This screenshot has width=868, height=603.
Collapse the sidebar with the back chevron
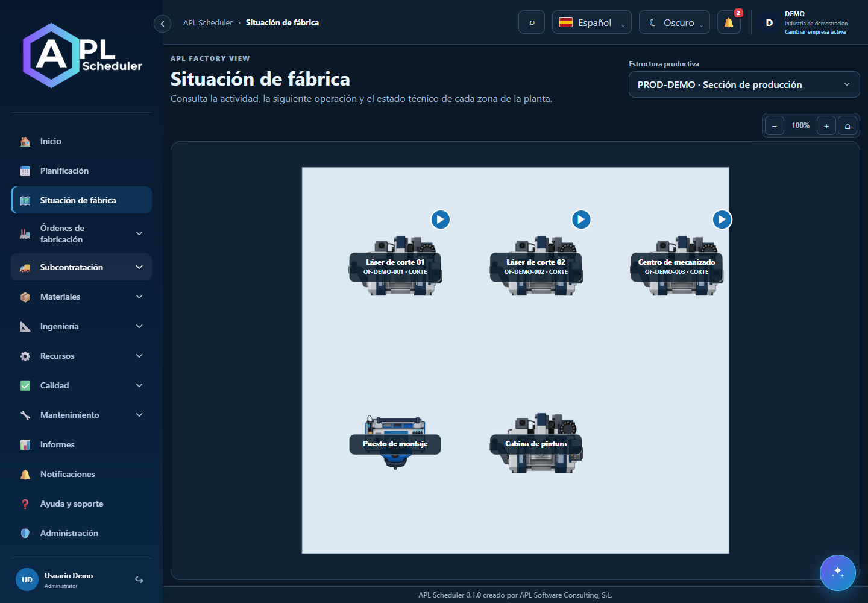pos(162,24)
